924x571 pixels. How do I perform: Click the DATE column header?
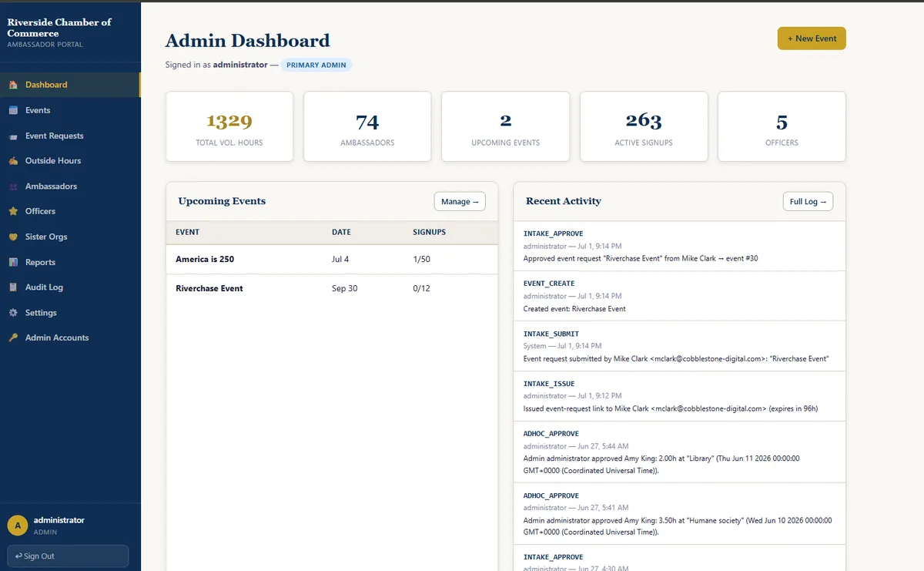tap(341, 232)
